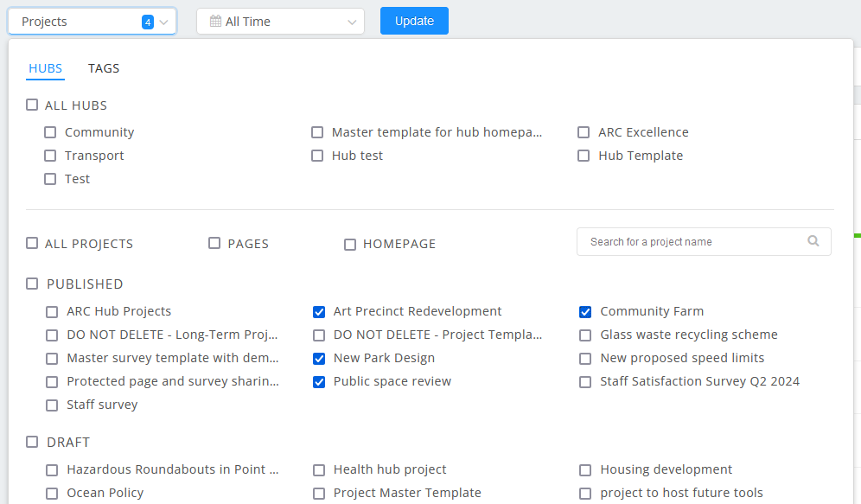Click the Update button
The width and height of the screenshot is (861, 504).
(x=415, y=21)
